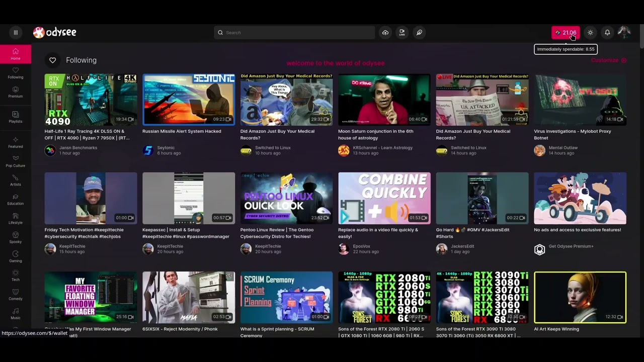Click the Gaming icon in the sidebar
Screen dimensions: 644x362
tap(16, 254)
